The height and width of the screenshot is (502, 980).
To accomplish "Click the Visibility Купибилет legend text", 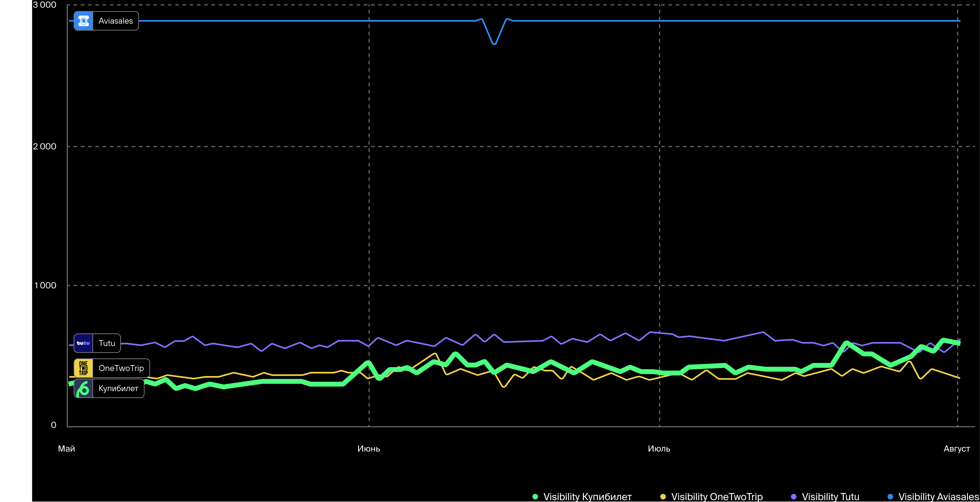I will coord(587,497).
